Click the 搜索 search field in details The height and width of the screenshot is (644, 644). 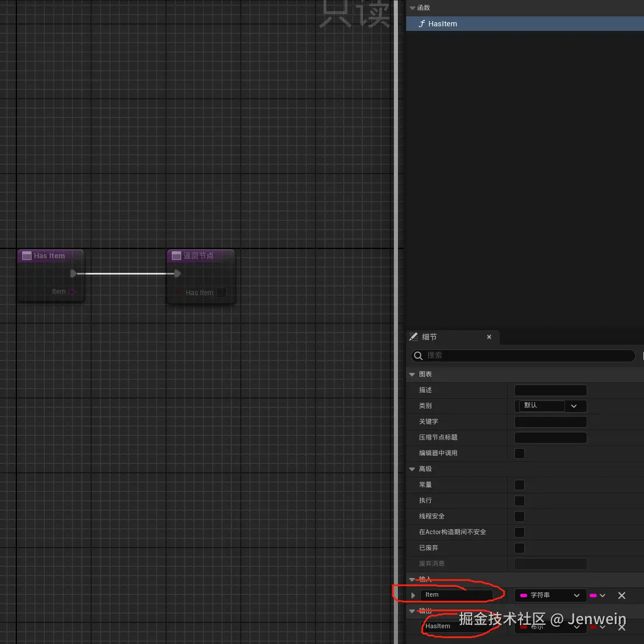(523, 355)
